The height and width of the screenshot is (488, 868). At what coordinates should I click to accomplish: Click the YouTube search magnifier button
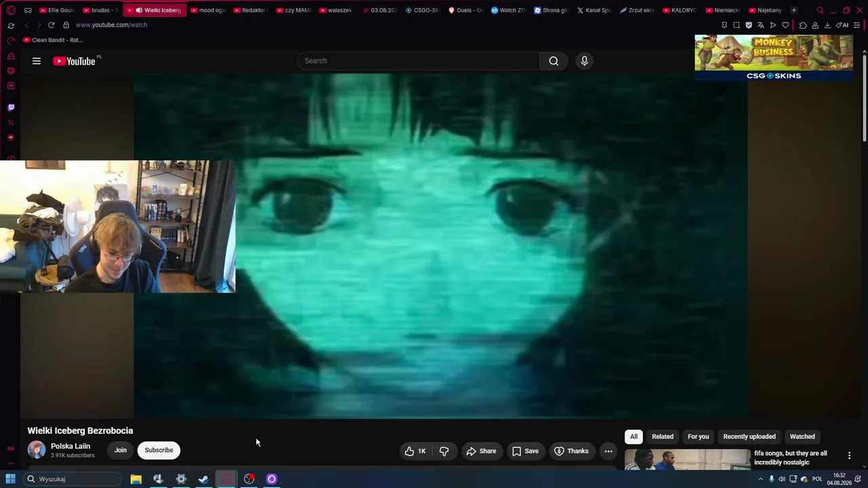(x=554, y=61)
